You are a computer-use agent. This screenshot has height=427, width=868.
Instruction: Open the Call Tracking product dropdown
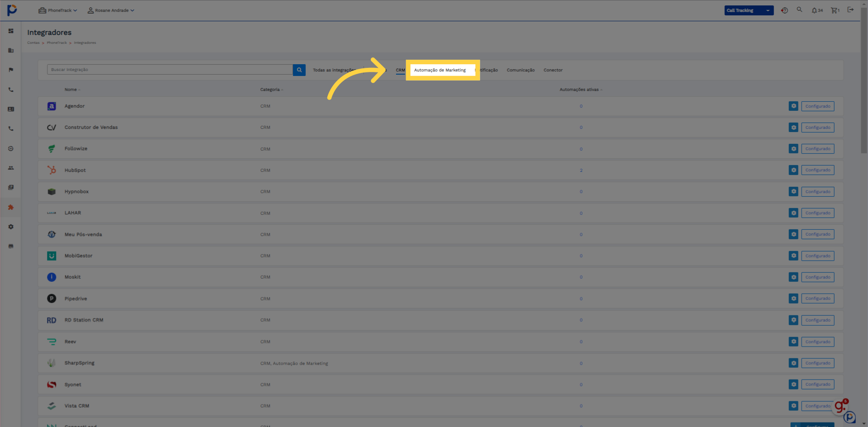click(749, 10)
